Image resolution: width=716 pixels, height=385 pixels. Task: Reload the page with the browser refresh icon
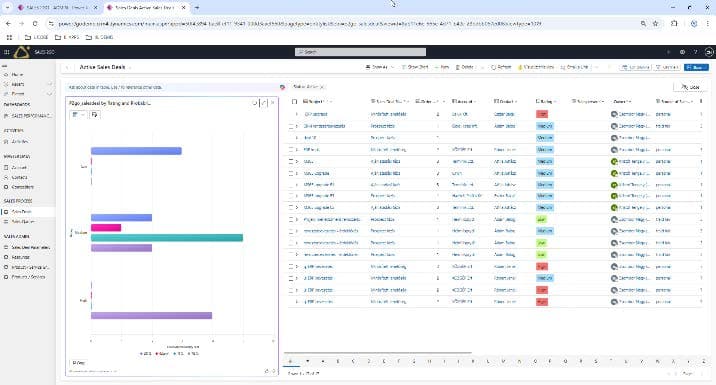35,23
